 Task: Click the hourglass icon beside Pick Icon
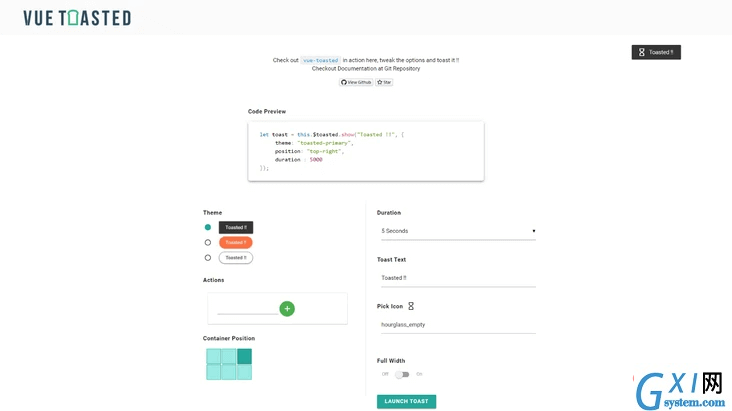point(411,306)
